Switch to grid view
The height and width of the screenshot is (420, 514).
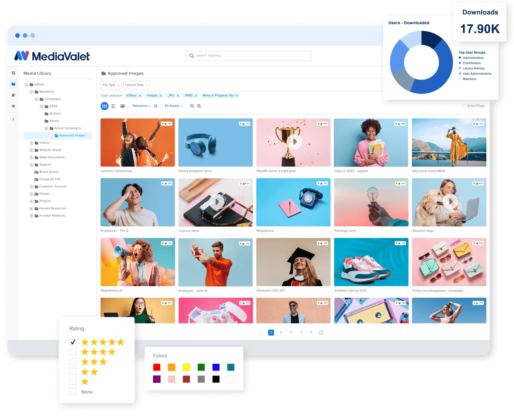pyautogui.click(x=104, y=106)
